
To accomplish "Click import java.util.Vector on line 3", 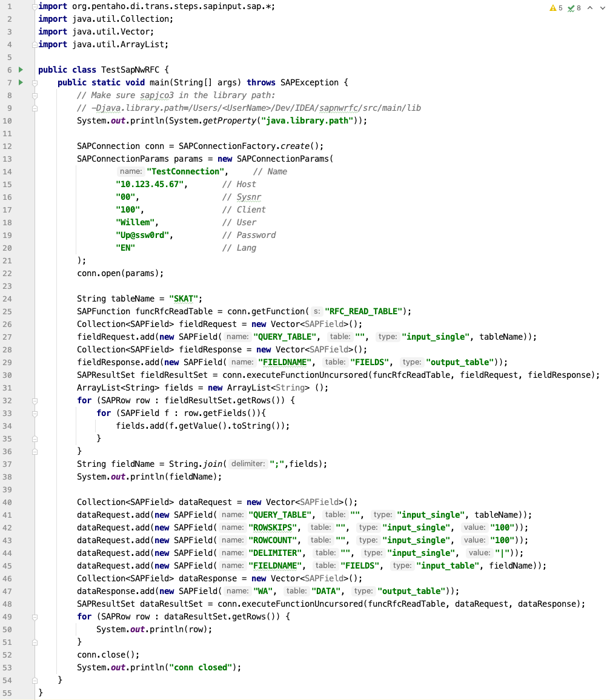I will click(x=96, y=31).
